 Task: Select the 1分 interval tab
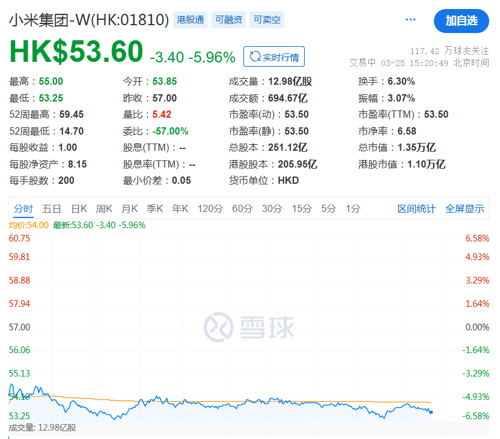(x=353, y=209)
